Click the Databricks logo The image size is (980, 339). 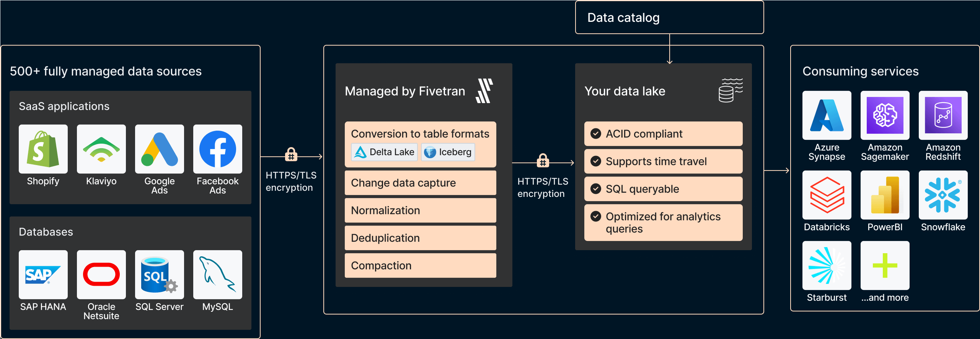tap(827, 195)
